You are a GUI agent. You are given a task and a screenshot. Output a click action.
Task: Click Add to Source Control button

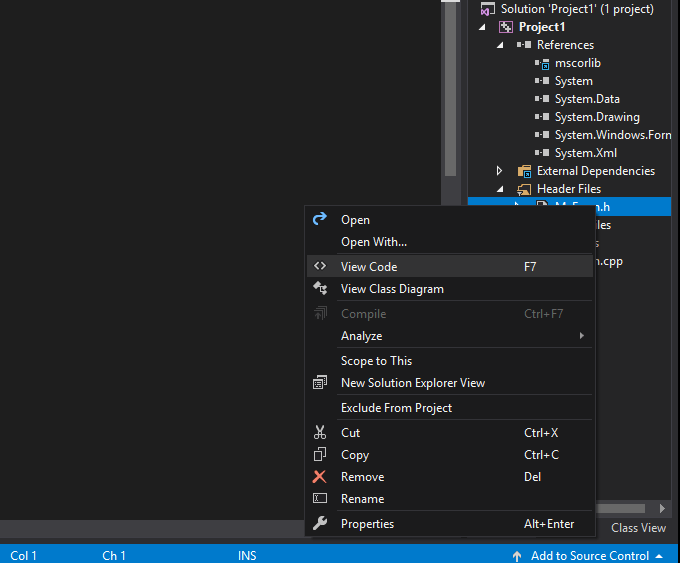click(x=590, y=556)
